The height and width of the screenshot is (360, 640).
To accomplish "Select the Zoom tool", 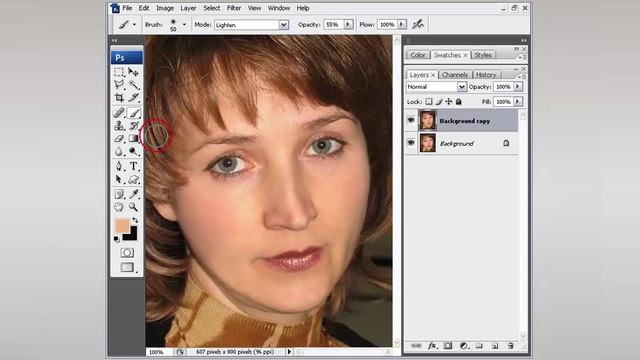I will click(x=133, y=207).
